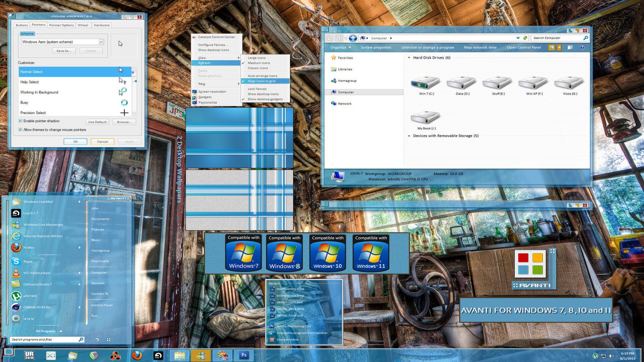Click the refresh icon in the address bar
Screen dimensions: 644x362
pos(525,38)
